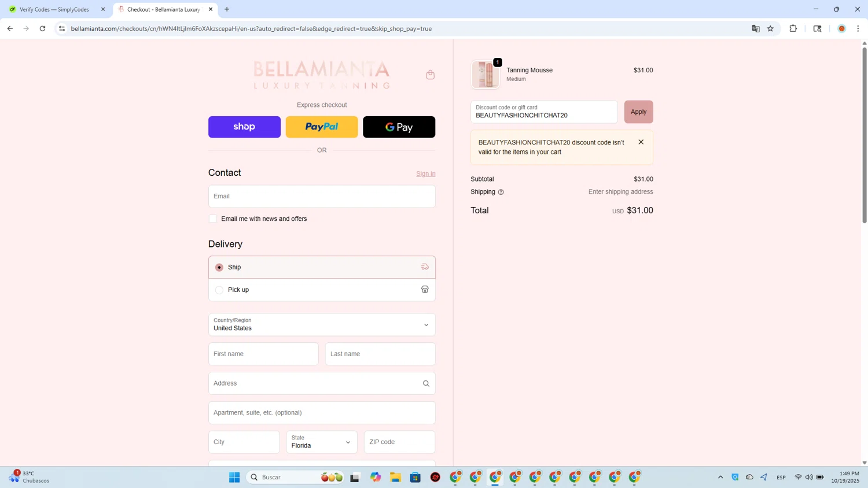
Task: Close the Checkout Bellamianta tab
Action: (x=211, y=9)
